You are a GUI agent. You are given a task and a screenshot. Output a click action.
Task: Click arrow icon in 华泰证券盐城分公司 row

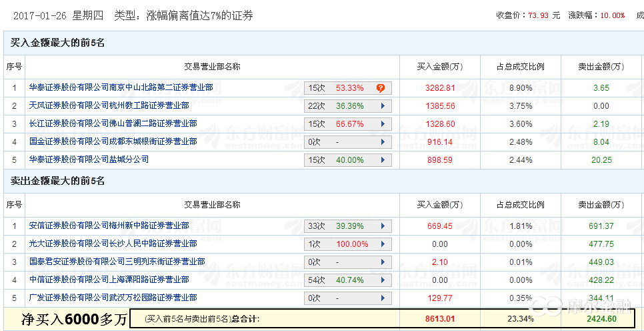(383, 159)
